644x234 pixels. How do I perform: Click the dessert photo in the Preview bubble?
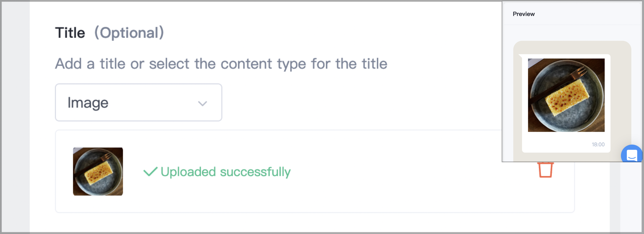pos(566,95)
